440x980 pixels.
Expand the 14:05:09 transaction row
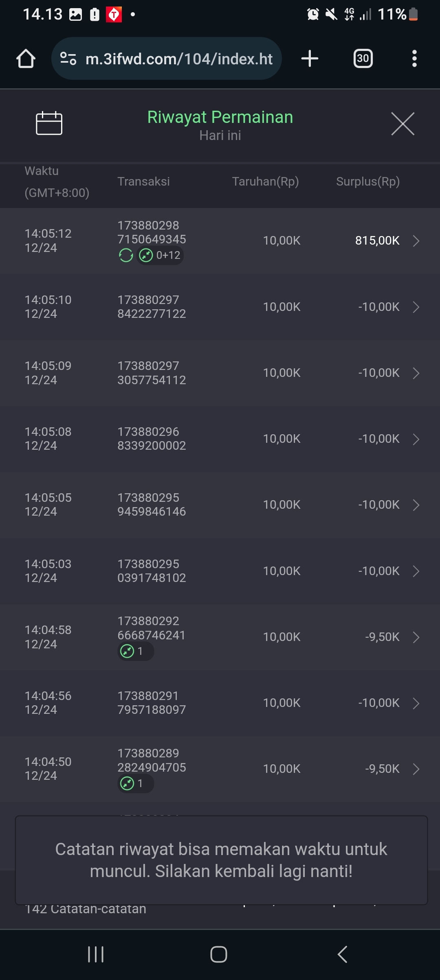[416, 373]
